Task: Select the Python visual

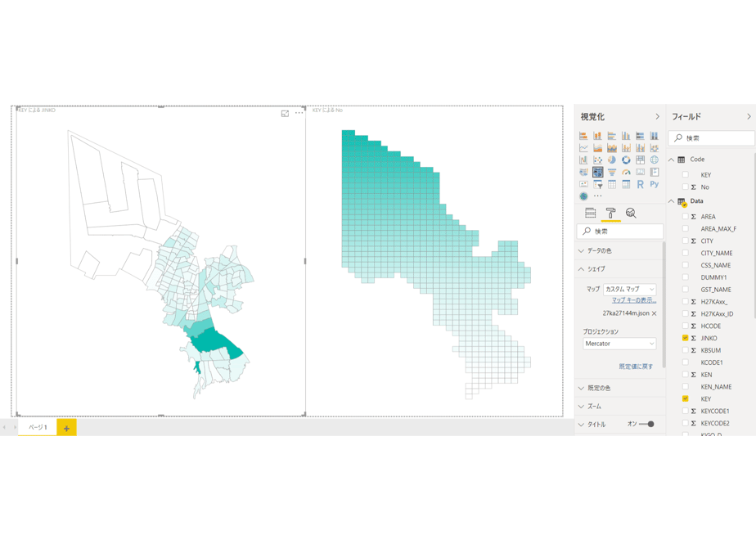Action: pos(655,184)
